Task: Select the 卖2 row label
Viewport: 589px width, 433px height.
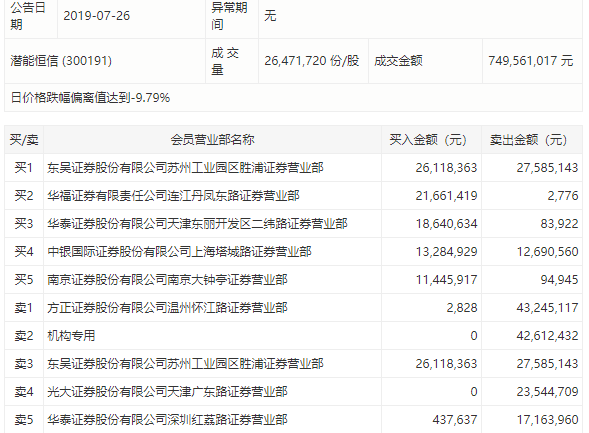Action: pos(24,336)
